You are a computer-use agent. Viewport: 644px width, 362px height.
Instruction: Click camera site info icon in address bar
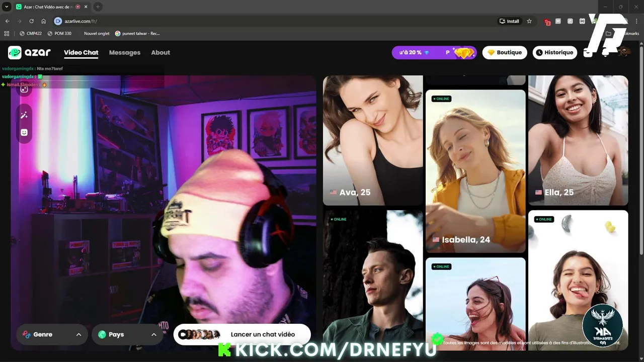pyautogui.click(x=58, y=21)
